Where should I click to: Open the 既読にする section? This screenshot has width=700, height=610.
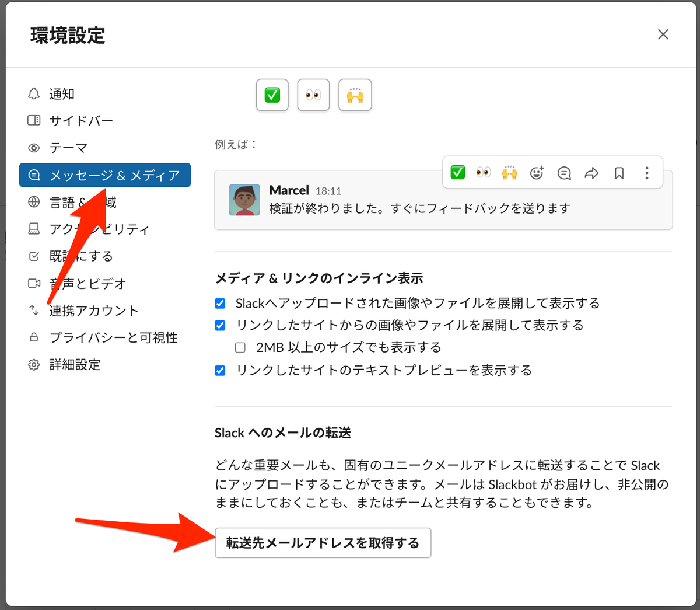pos(105,256)
